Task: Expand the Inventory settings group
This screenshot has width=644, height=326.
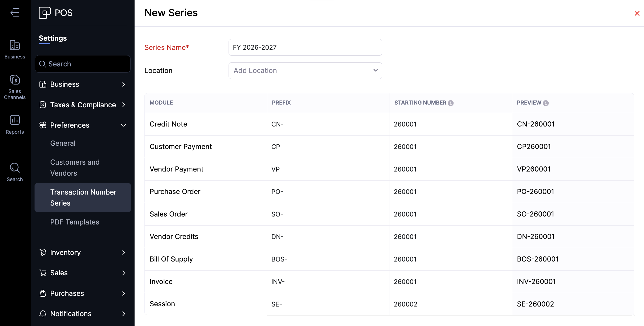Action: click(82, 252)
